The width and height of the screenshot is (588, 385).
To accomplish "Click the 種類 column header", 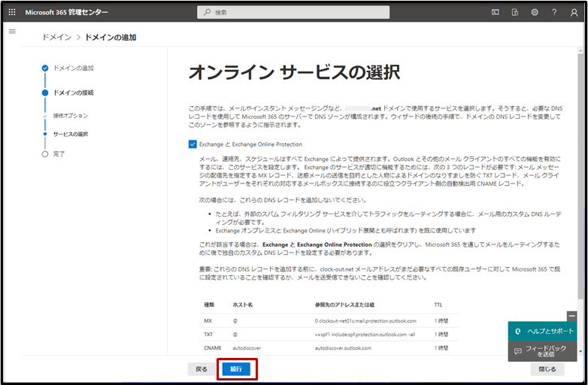I will pos(209,305).
